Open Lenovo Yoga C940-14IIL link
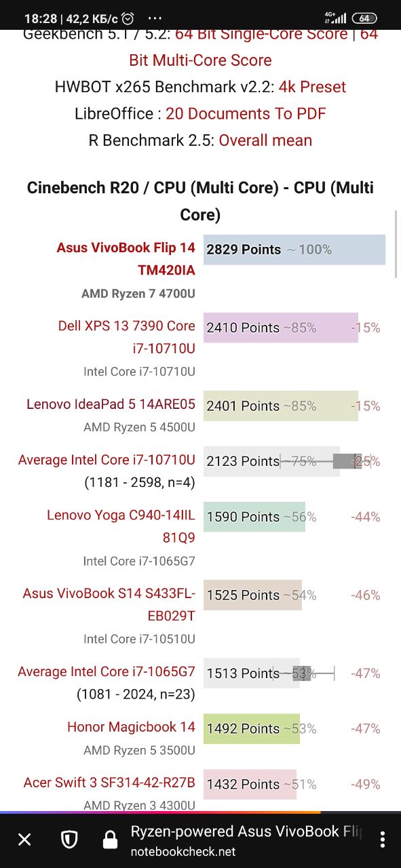Screen dimensions: 401x868 click(x=121, y=526)
